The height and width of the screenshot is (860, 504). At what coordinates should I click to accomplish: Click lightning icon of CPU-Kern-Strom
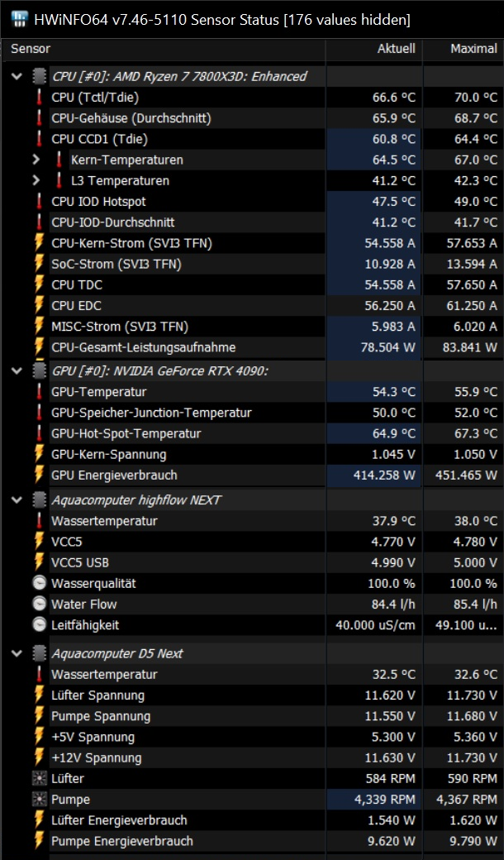point(39,243)
